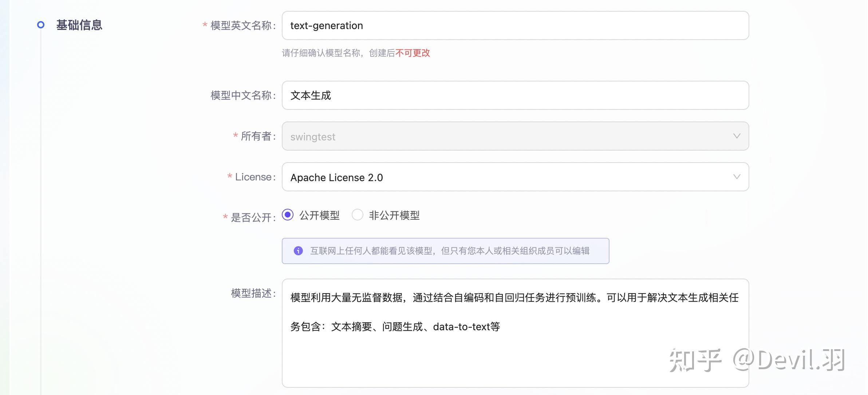Focus the text-generation English name field
The image size is (868, 395).
pos(515,25)
